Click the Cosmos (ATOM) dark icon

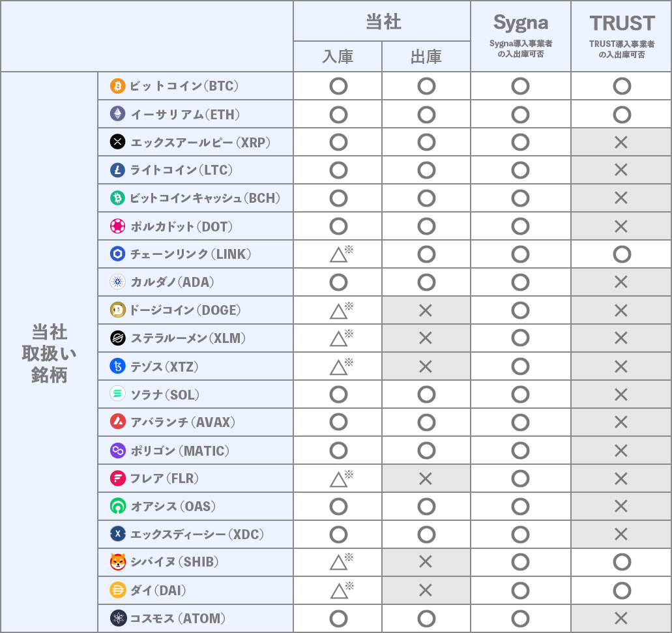click(118, 618)
